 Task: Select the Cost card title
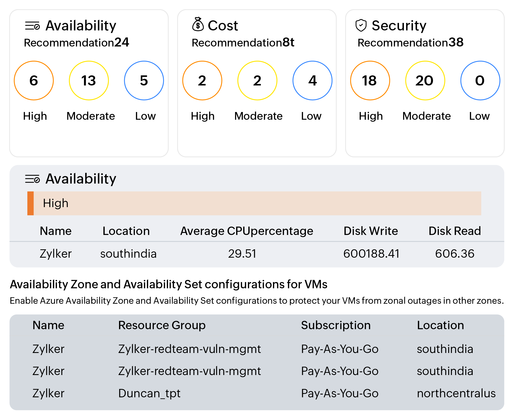(x=223, y=26)
